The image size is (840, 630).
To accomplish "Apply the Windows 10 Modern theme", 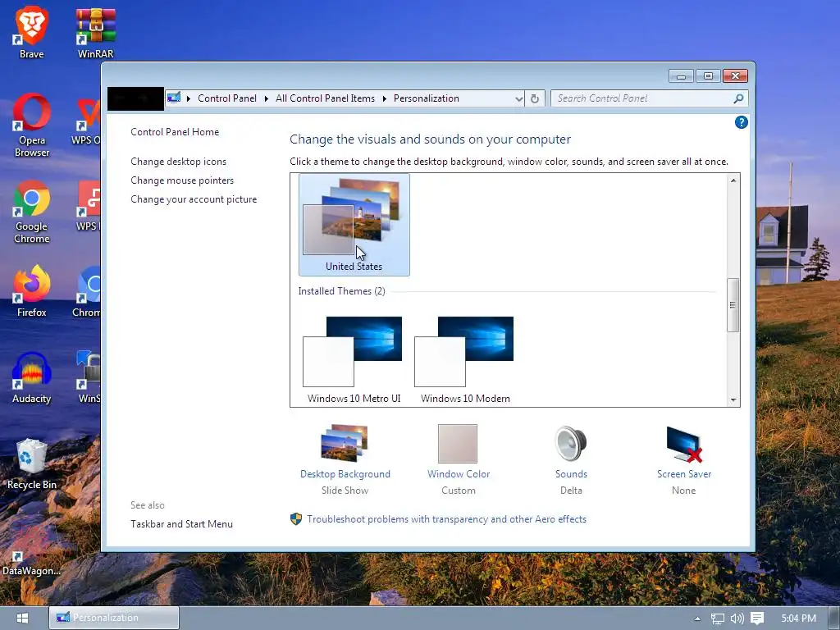I will [x=465, y=359].
